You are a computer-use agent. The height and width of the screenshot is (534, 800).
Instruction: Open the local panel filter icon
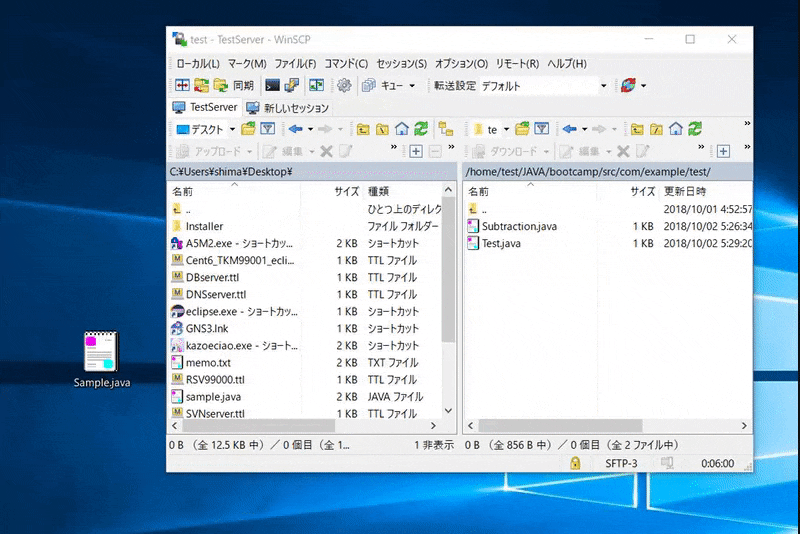[267, 129]
